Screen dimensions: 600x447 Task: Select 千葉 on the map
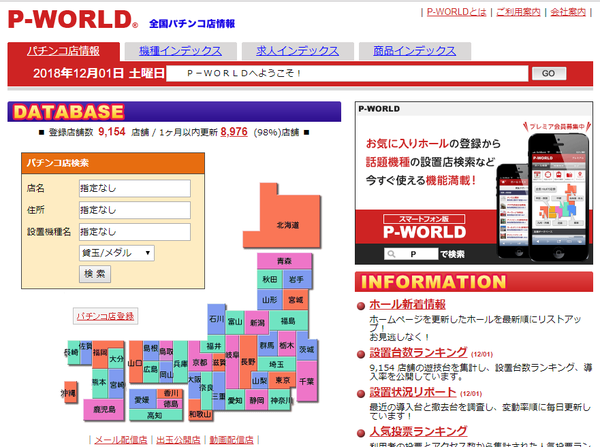coord(307,381)
